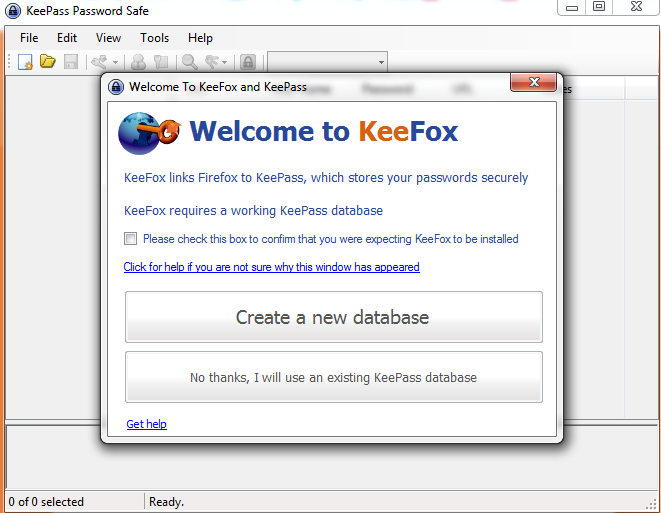The width and height of the screenshot is (661, 513).
Task: Check the box confirming KeeFox was expected
Action: 130,239
